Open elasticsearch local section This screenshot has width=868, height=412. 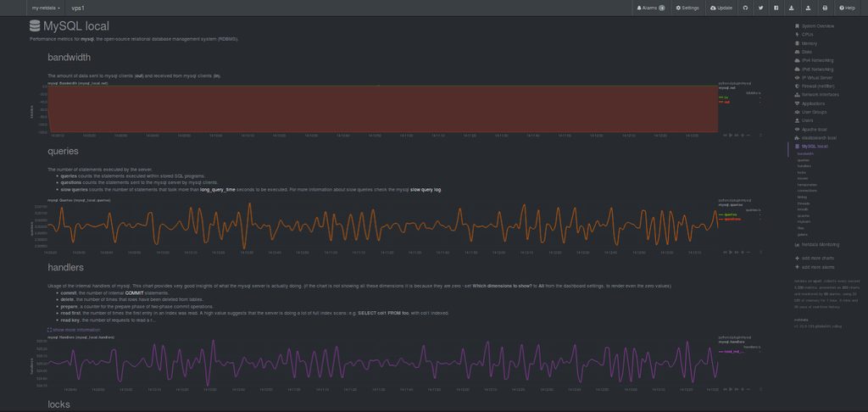coord(818,137)
